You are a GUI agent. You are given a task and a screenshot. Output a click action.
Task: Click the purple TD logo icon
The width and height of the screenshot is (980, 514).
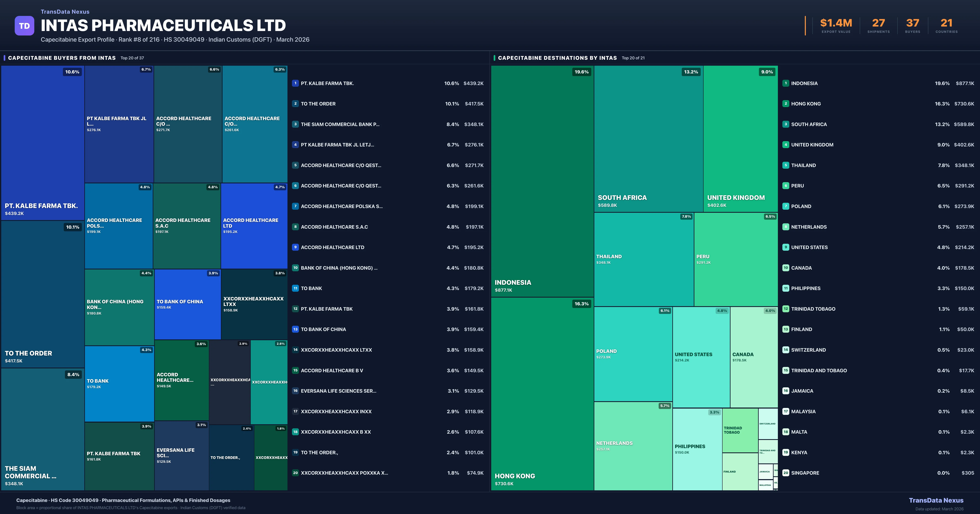(24, 26)
